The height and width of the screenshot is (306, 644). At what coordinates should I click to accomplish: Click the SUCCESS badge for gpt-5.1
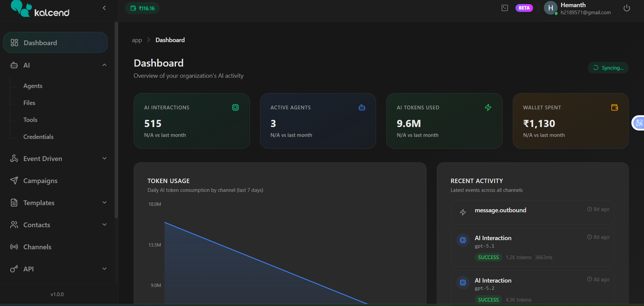pos(488,257)
